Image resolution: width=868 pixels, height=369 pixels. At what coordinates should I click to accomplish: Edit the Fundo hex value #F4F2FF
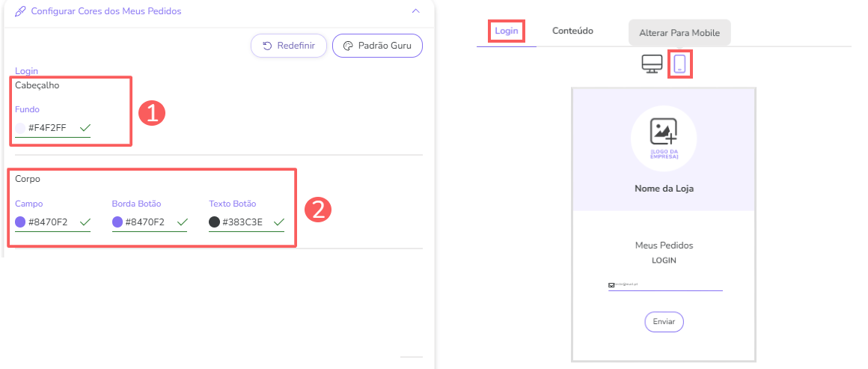(x=48, y=128)
